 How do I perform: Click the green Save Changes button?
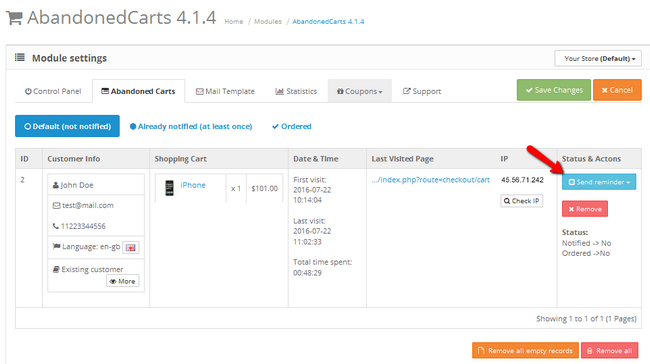pos(553,90)
